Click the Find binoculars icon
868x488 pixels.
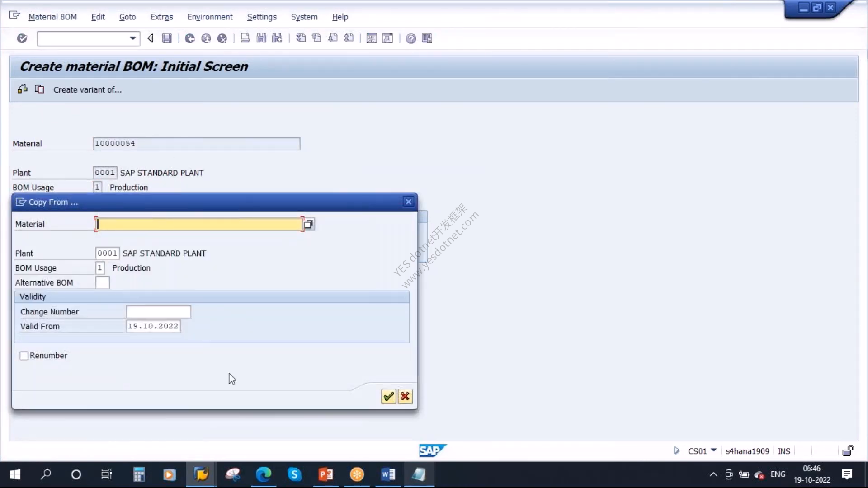tap(261, 38)
